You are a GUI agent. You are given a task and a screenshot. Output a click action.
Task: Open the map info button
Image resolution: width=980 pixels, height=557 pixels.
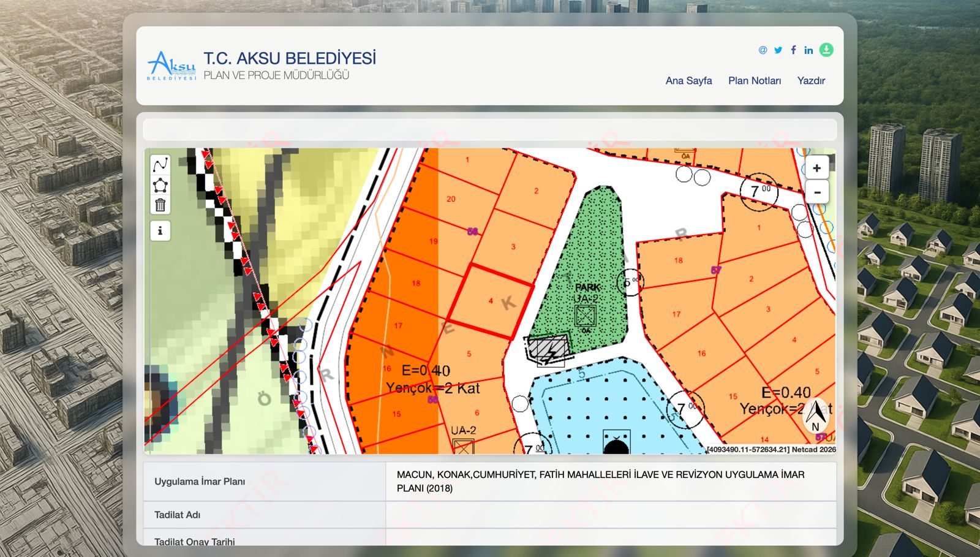pos(160,231)
